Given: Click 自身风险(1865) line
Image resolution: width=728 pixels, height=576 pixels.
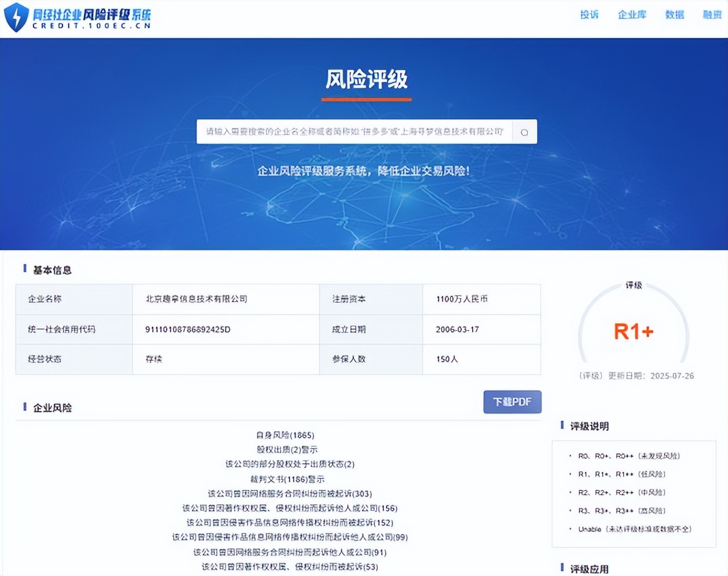Looking at the screenshot, I should tap(285, 435).
